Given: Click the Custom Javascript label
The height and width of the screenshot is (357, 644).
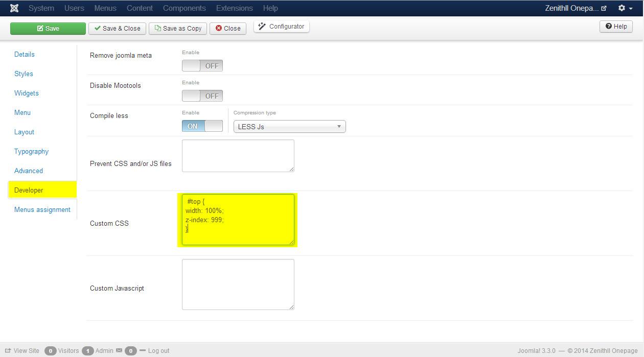Looking at the screenshot, I should tap(117, 288).
